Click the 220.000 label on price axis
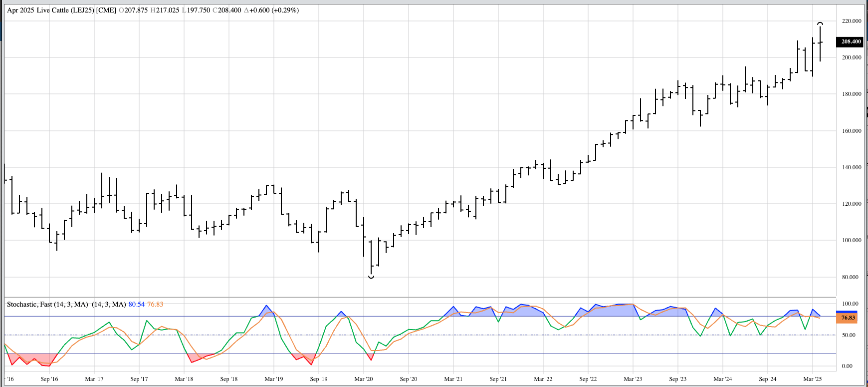This screenshot has height=387, width=868. [x=851, y=21]
